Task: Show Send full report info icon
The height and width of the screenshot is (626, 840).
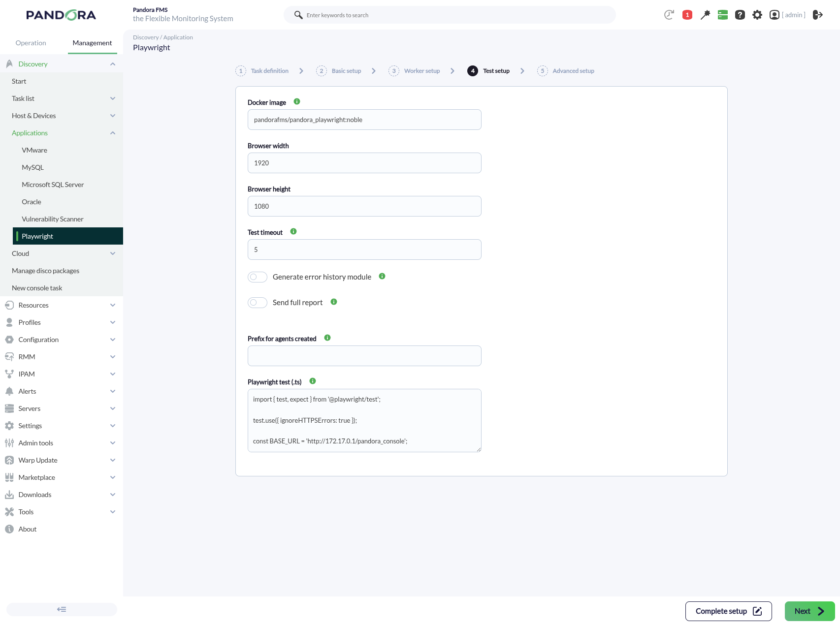Action: [x=334, y=302]
